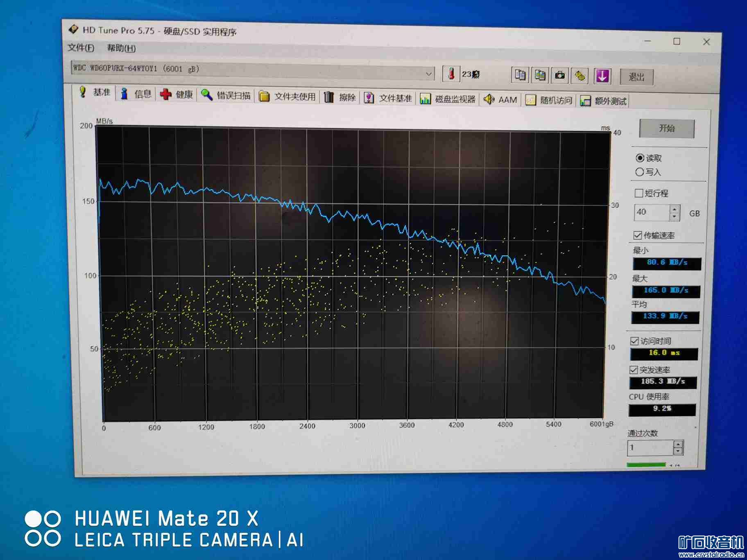This screenshot has height=560, width=747.
Task: Click the 通过次数 pass count field
Action: click(650, 447)
